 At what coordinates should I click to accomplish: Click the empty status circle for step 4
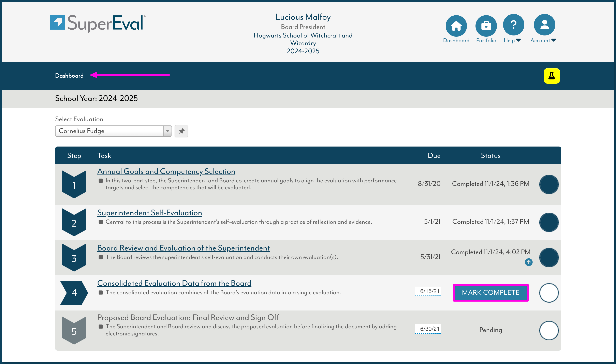pos(549,293)
